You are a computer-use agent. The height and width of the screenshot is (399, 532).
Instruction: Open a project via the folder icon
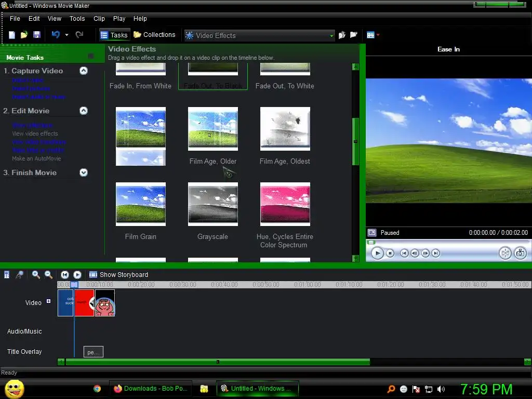(x=24, y=35)
